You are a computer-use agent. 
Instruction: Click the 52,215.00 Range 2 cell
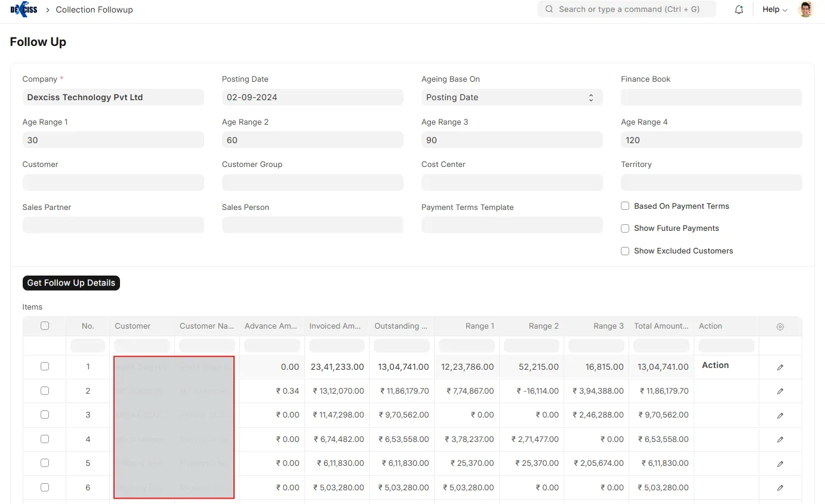point(531,367)
